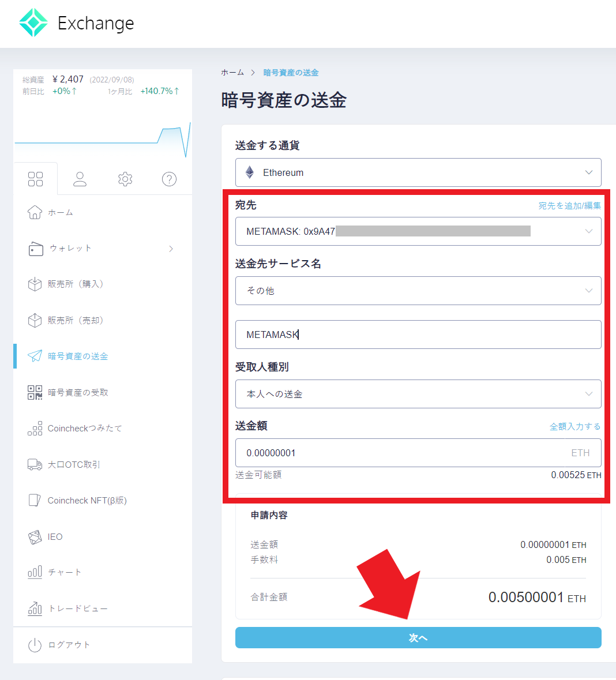This screenshot has height=680, width=616.
Task: Click the home house icon
Action: (35, 212)
